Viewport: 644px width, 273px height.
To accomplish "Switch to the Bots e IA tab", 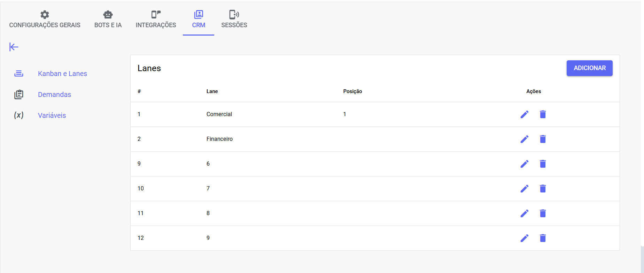I will [x=108, y=20].
